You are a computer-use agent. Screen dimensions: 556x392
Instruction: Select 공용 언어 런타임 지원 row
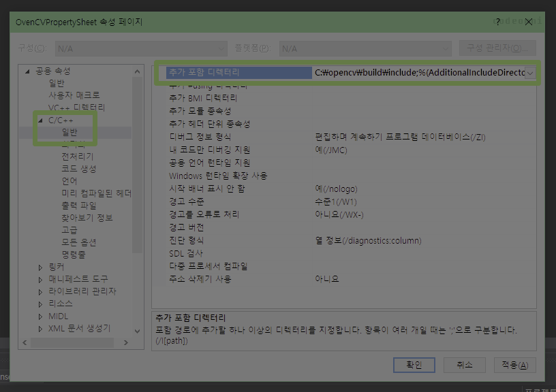click(x=210, y=163)
